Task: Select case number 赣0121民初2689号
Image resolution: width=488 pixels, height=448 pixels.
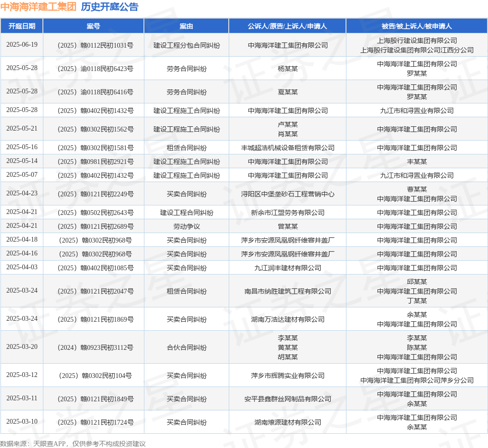Action: pyautogui.click(x=95, y=226)
